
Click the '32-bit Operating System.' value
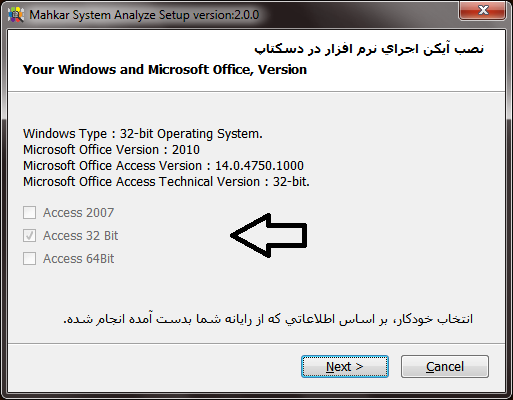click(191, 134)
